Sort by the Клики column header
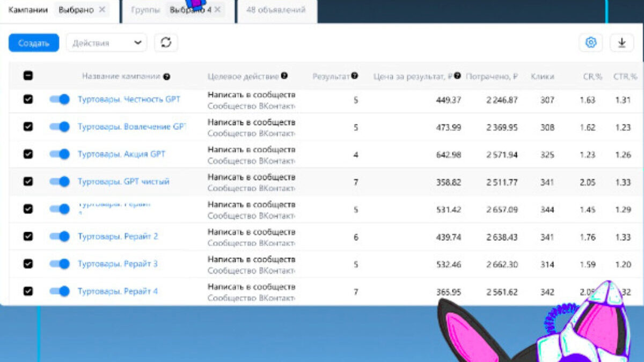Viewport: 644px width, 362px height. [x=542, y=77]
